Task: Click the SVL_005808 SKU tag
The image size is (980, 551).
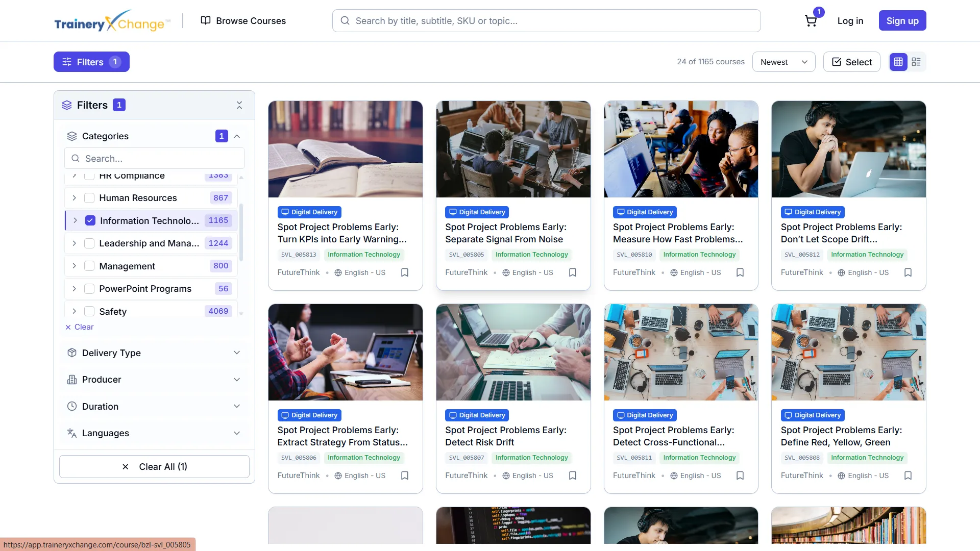Action: 802,458
